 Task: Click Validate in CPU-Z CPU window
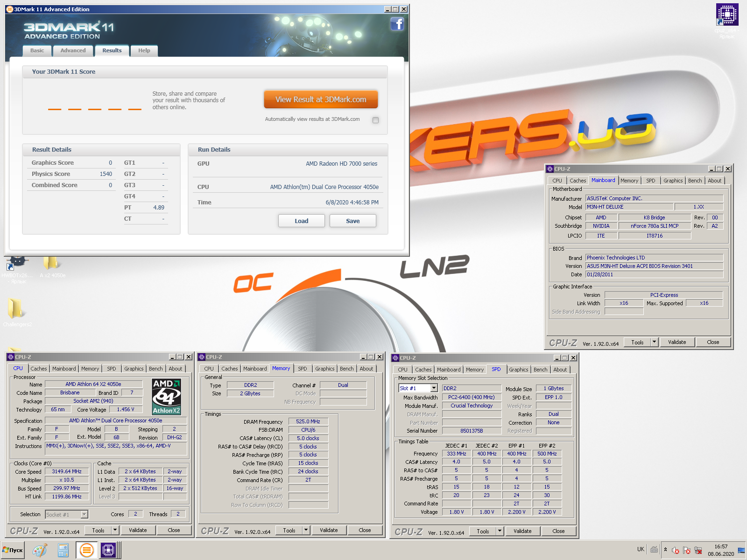coord(138,530)
